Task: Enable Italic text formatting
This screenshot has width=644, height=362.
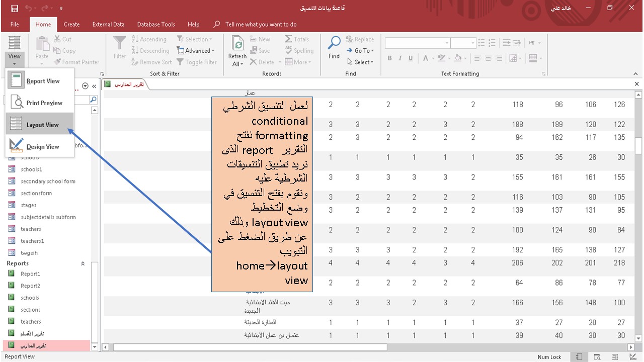Action: 399,58
